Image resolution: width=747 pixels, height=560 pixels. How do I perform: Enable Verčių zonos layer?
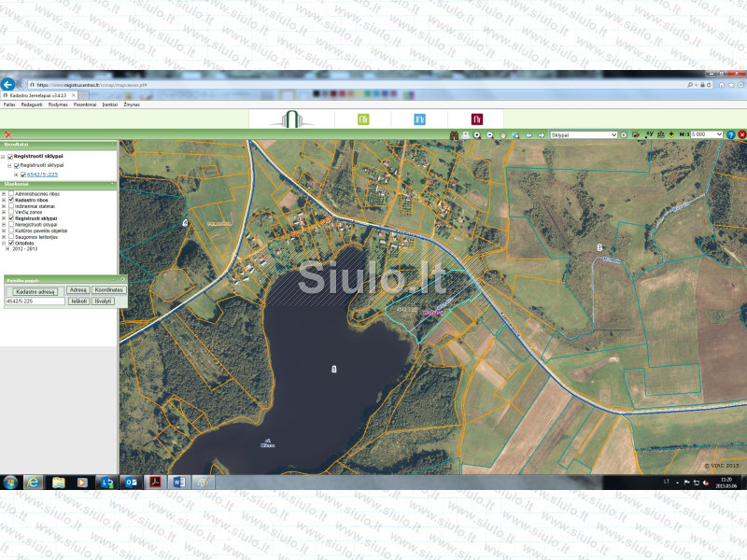click(11, 213)
